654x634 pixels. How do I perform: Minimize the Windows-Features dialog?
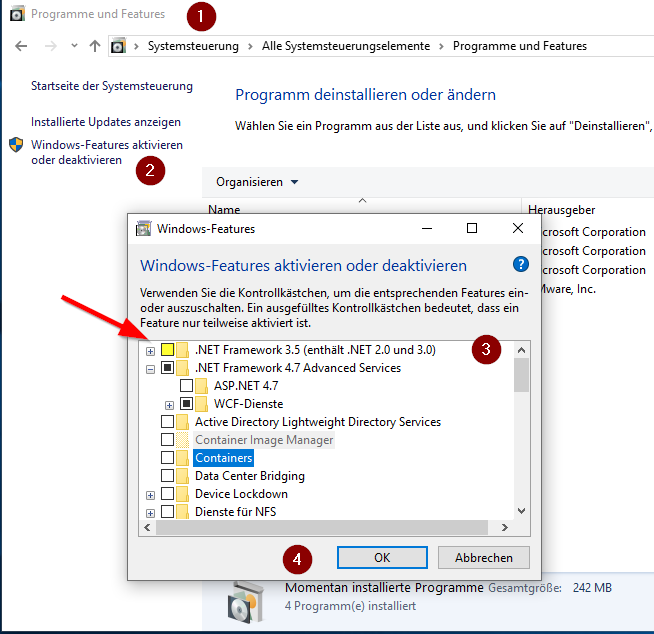coord(427,228)
